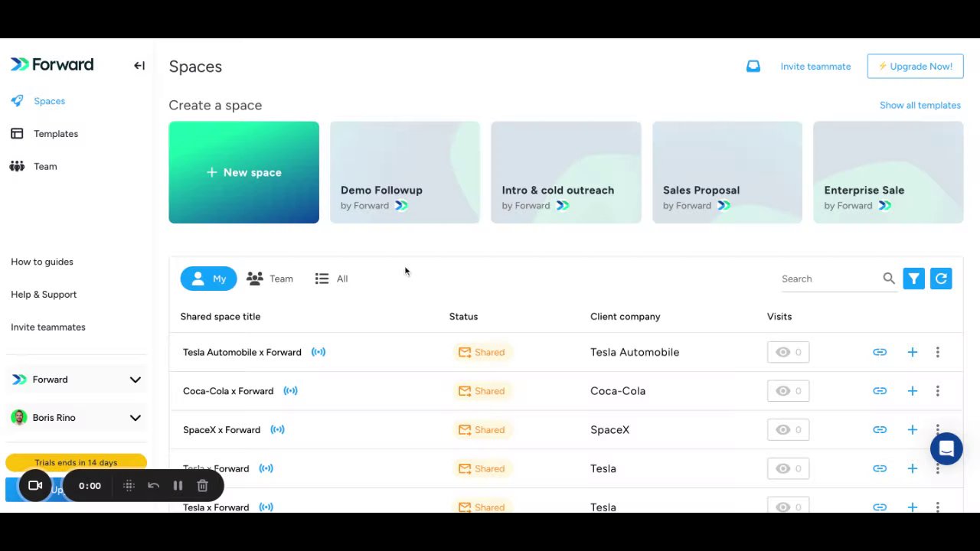Screen dimensions: 980x551
Task: Open the inbox tray icon
Action: coord(753,67)
